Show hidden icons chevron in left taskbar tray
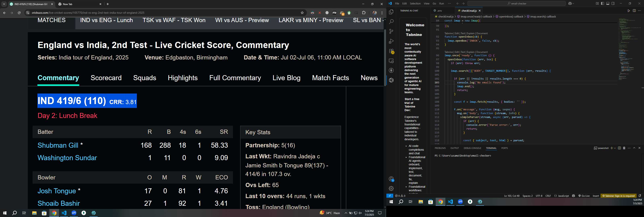644x217 pixels. click(346, 213)
